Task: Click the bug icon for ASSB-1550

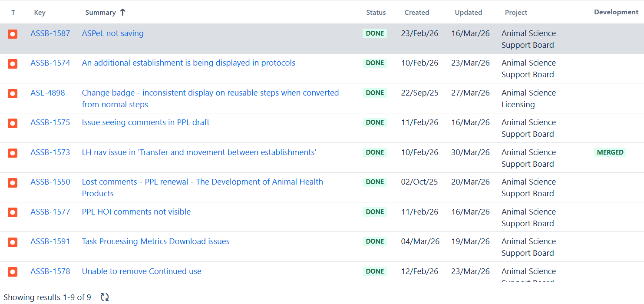Action: point(13,182)
